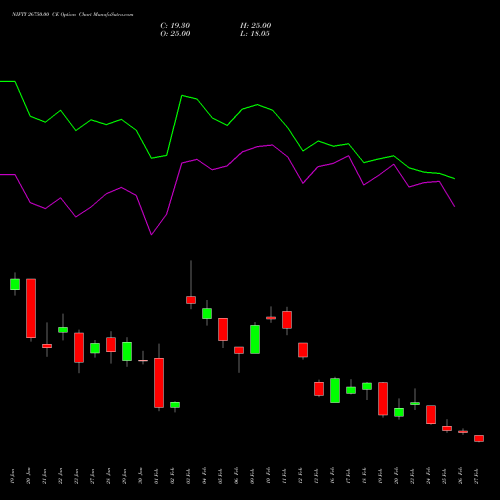Click the open value 'O: 25.00'
The height and width of the screenshot is (500, 500).
(175, 34)
